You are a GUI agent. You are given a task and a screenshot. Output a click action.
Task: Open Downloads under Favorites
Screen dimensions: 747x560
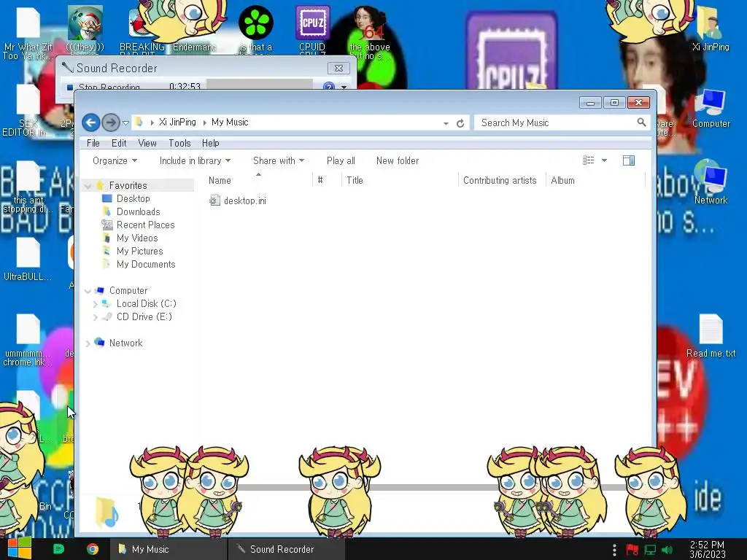pos(138,212)
